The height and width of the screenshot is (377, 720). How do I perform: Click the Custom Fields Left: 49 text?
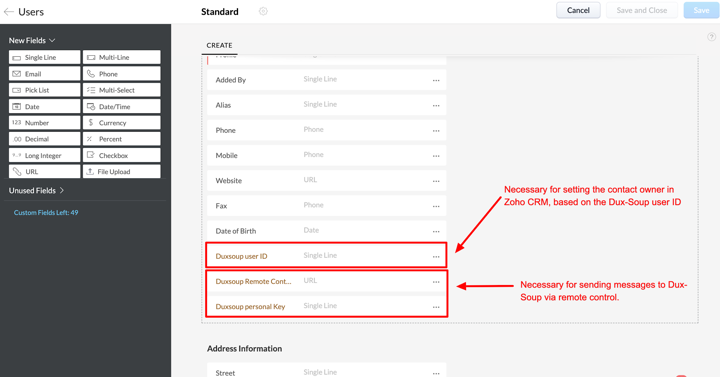pyautogui.click(x=46, y=213)
